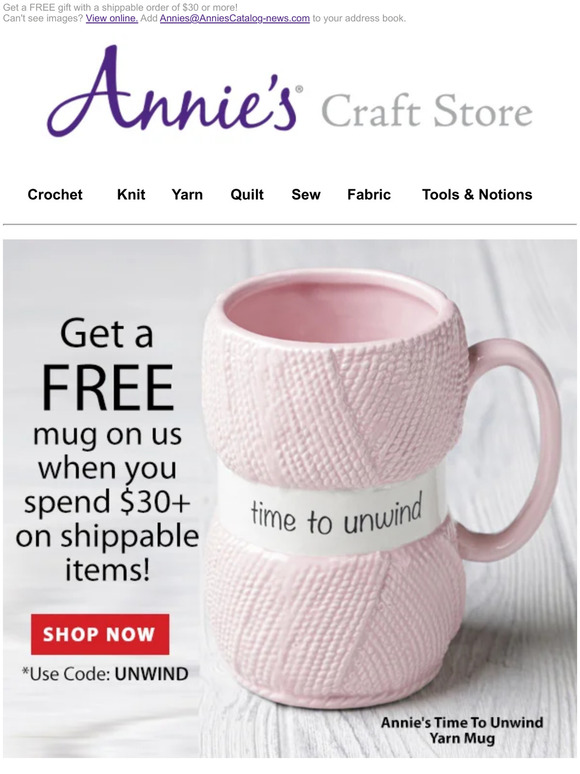The height and width of the screenshot is (774, 580).
Task: Go to the Yarn section
Action: (x=187, y=194)
